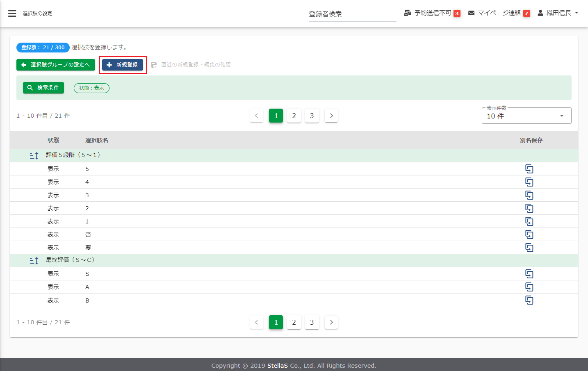Click the 登録者検索 search field
The image size is (588, 371).
352,14
